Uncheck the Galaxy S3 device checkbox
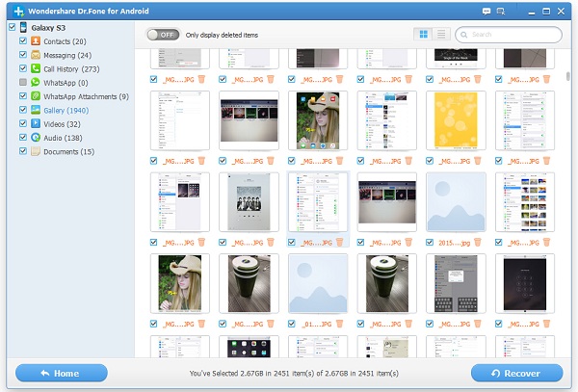 click(13, 27)
